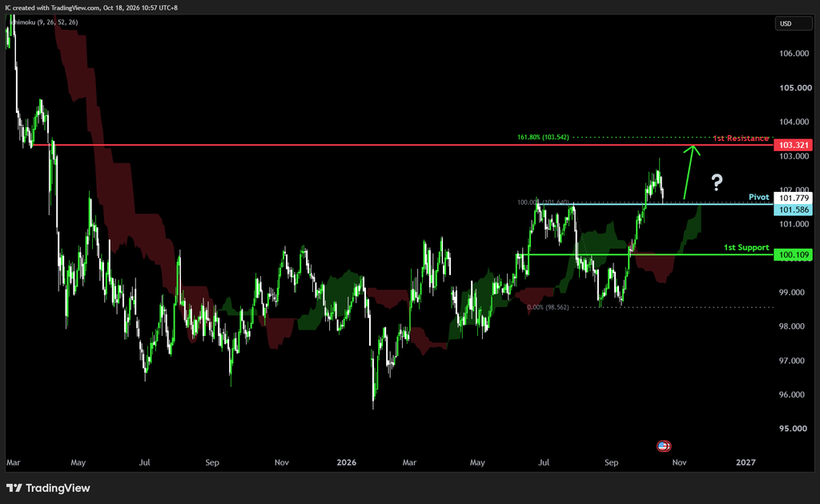
Task: Click the 105.000 price axis value
Action: click(795, 88)
